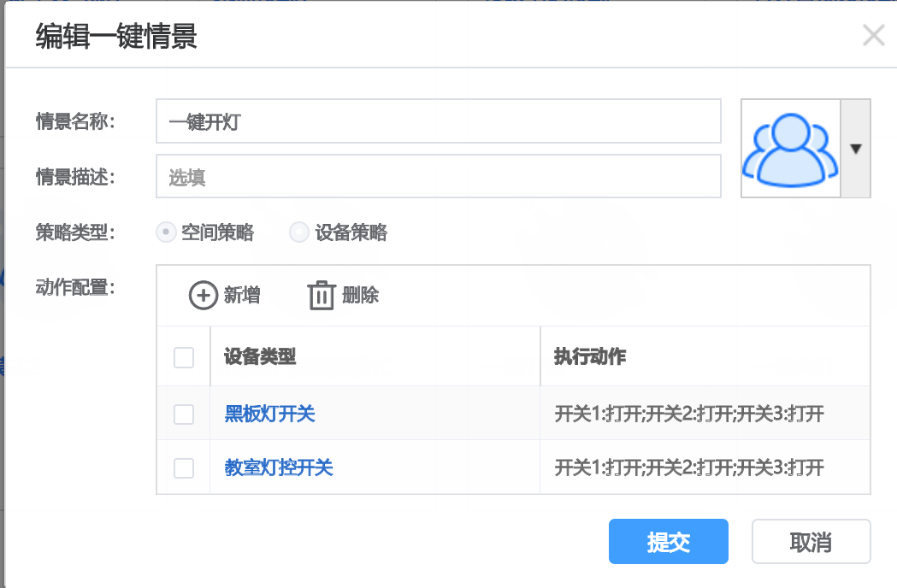The height and width of the screenshot is (588, 897).
Task: Click the plus icon to add an action
Action: coord(204,296)
